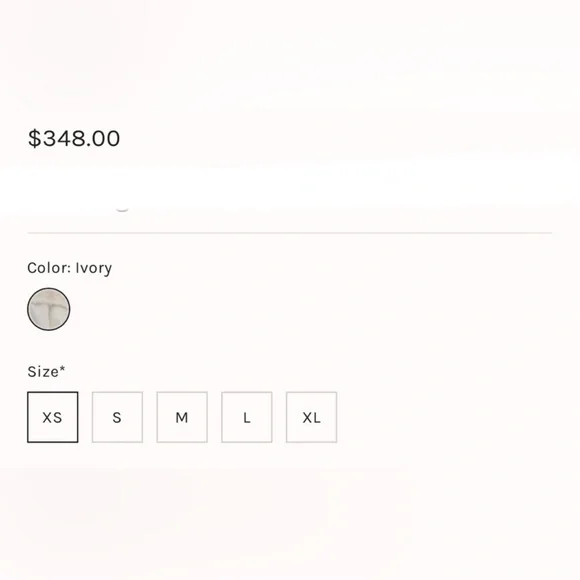This screenshot has width=580, height=580.
Task: Click the required asterisk beside Size
Action: point(62,368)
